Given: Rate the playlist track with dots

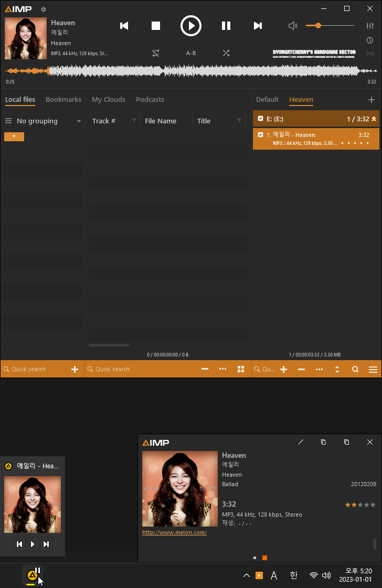Looking at the screenshot, I should [x=355, y=143].
